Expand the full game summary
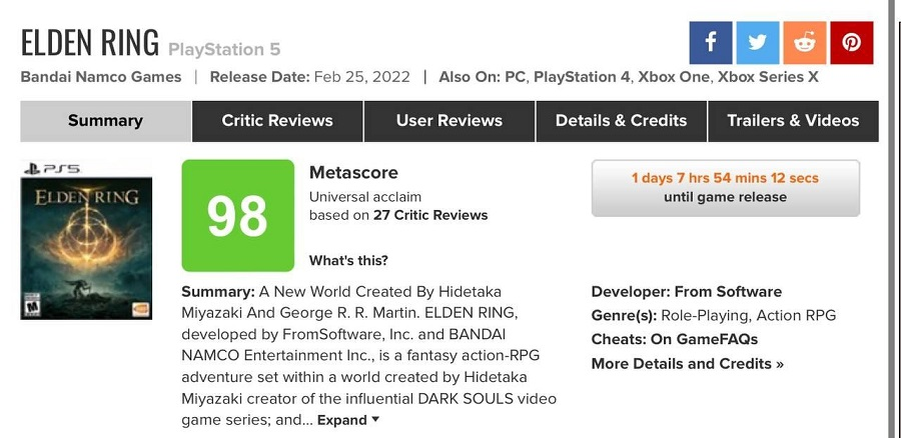This screenshot has height=438, width=901. [x=348, y=420]
